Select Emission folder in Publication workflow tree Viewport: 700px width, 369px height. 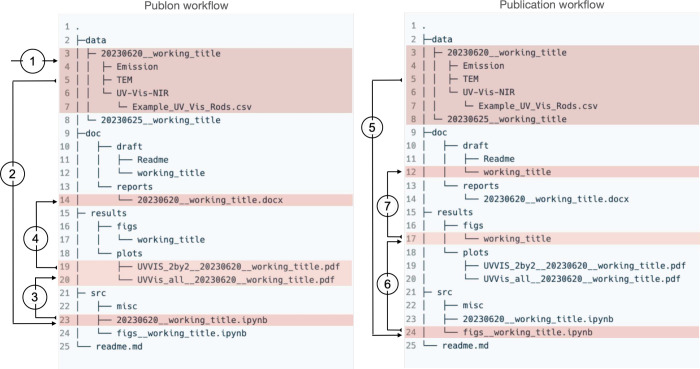(483, 66)
